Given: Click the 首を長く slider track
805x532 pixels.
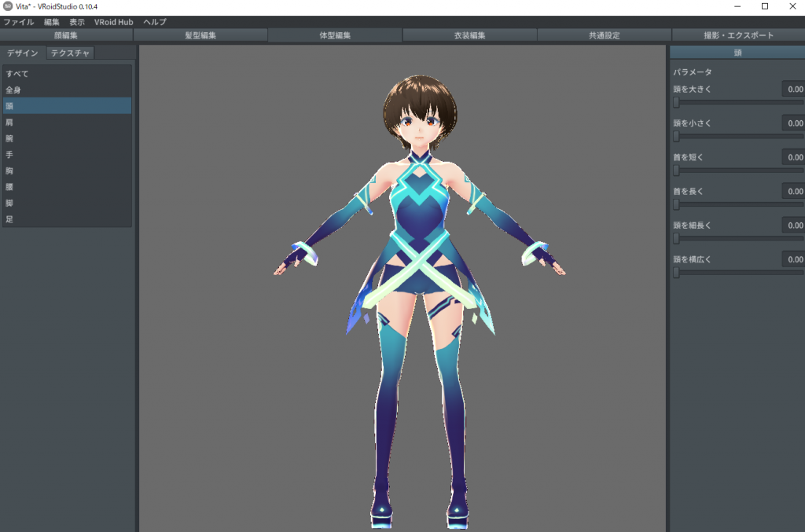Looking at the screenshot, I should point(739,204).
